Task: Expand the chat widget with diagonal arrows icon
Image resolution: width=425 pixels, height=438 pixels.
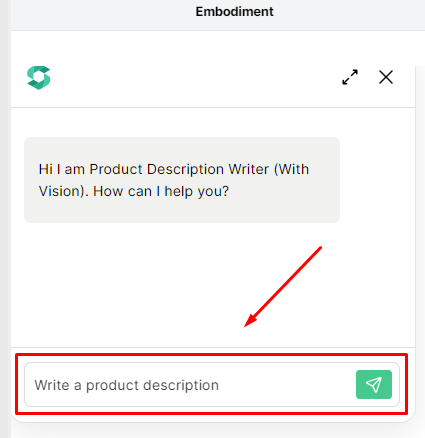Action: tap(350, 77)
